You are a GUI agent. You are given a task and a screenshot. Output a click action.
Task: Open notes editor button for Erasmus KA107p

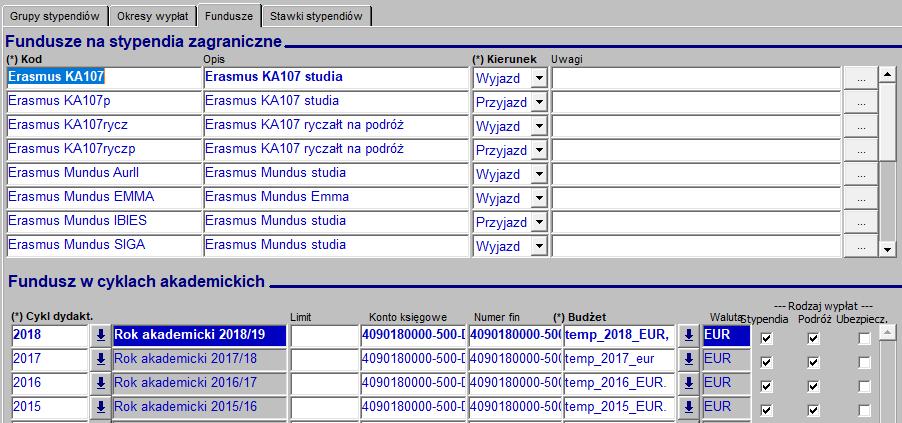(861, 102)
